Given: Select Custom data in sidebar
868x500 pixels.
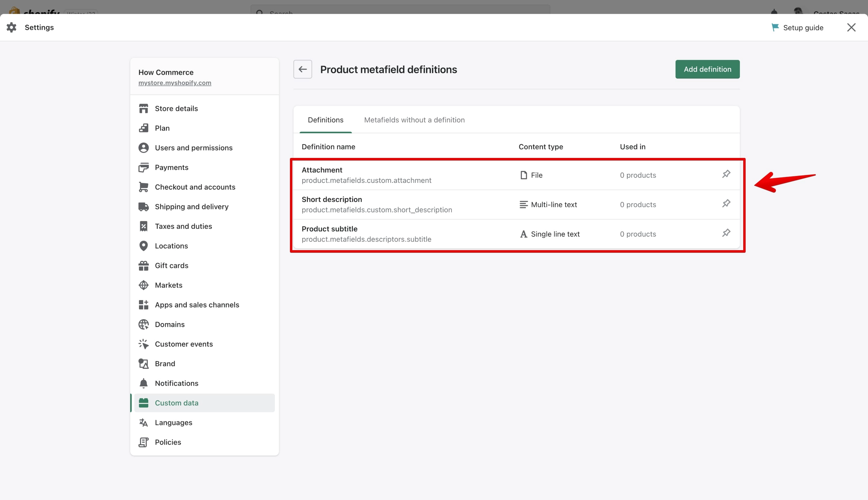Looking at the screenshot, I should (204, 403).
